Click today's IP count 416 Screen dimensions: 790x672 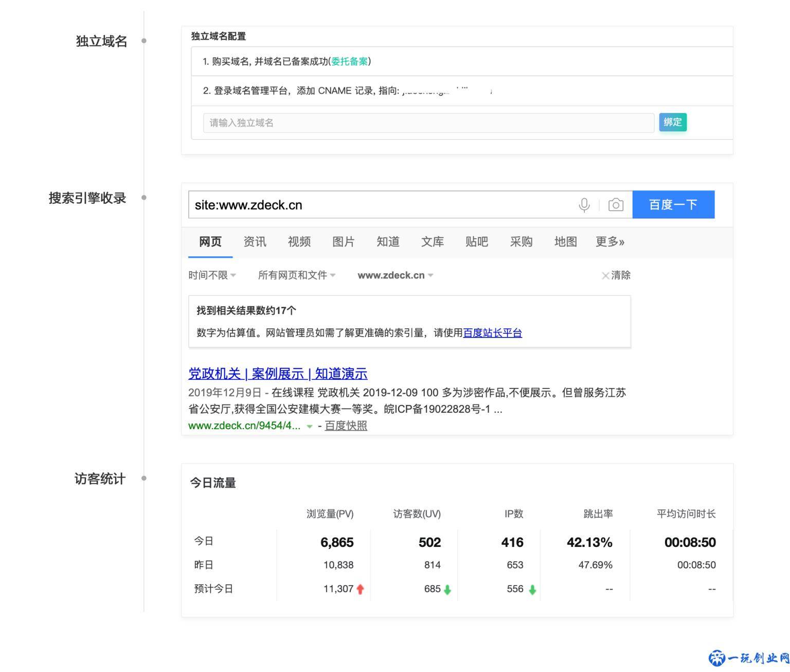pyautogui.click(x=512, y=542)
